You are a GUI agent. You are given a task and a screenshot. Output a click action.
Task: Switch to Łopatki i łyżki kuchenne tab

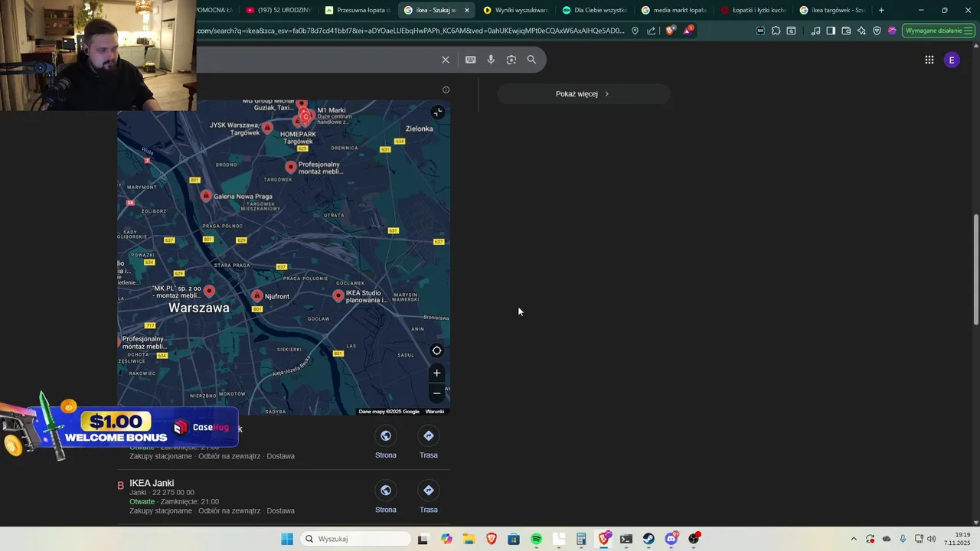[x=753, y=10]
